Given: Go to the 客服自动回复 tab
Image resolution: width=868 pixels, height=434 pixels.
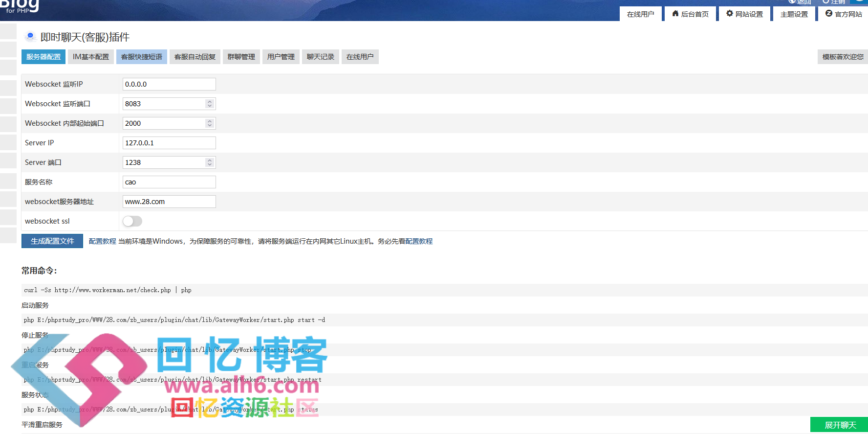Looking at the screenshot, I should pyautogui.click(x=195, y=57).
